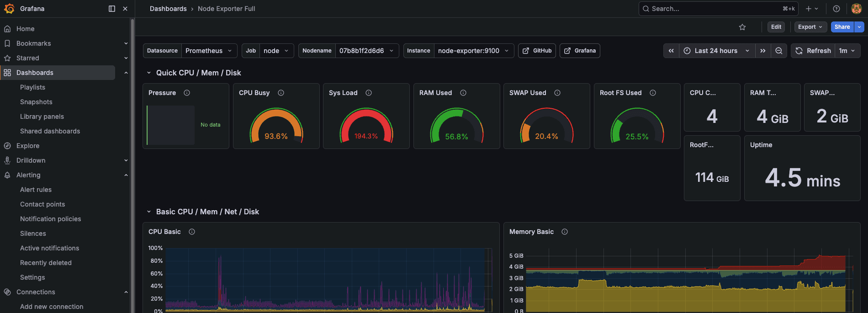Open the user profile avatar
Image resolution: width=868 pixels, height=313 pixels.
857,9
